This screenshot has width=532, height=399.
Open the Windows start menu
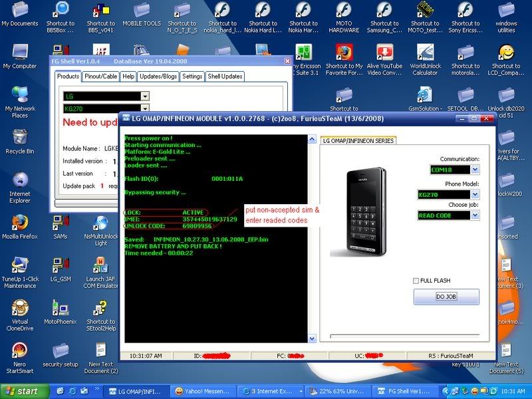click(x=23, y=391)
